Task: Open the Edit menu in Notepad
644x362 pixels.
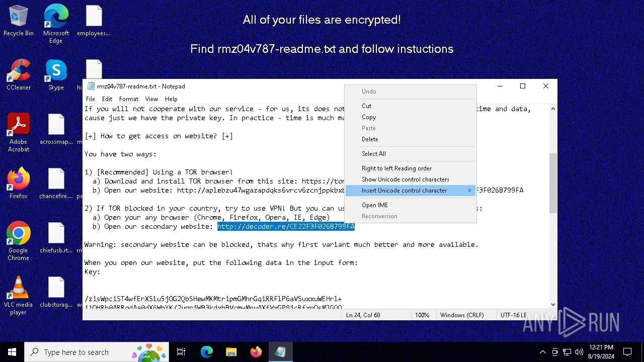Action: click(x=107, y=99)
